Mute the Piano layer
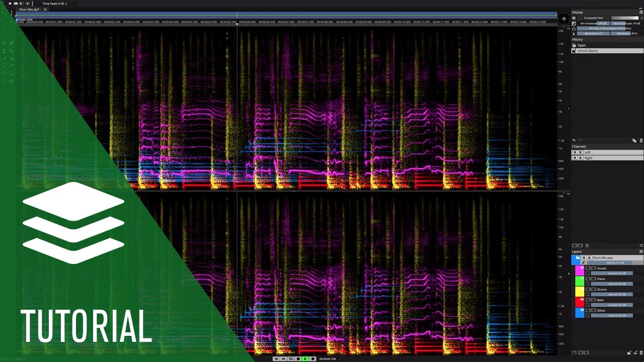Screen dimensions: 644x362 588,279
